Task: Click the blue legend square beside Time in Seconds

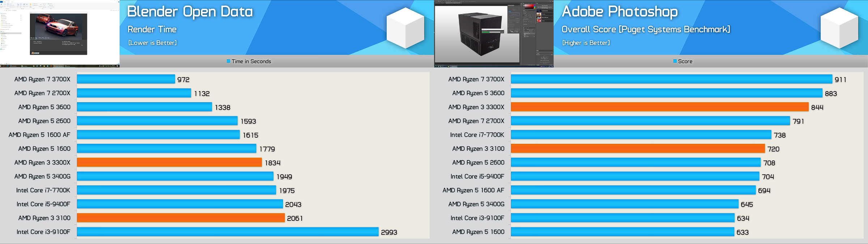Action: point(228,61)
